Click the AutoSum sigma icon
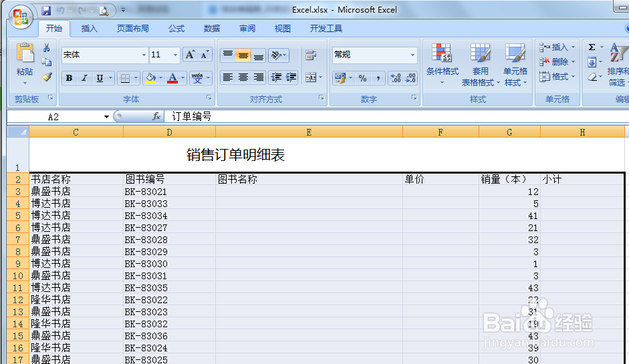 [592, 47]
